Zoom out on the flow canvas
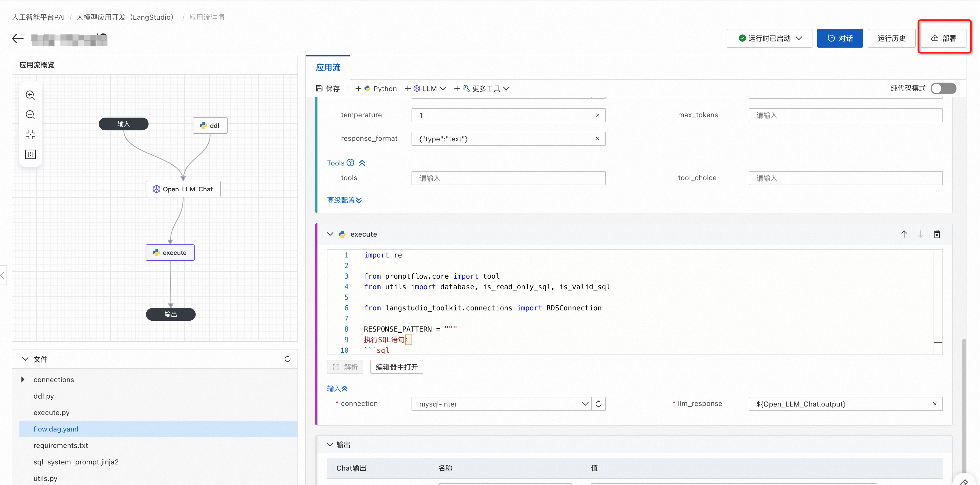 (x=31, y=115)
